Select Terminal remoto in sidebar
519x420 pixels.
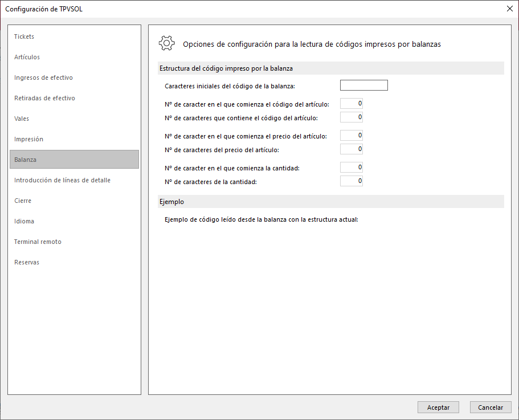74,242
